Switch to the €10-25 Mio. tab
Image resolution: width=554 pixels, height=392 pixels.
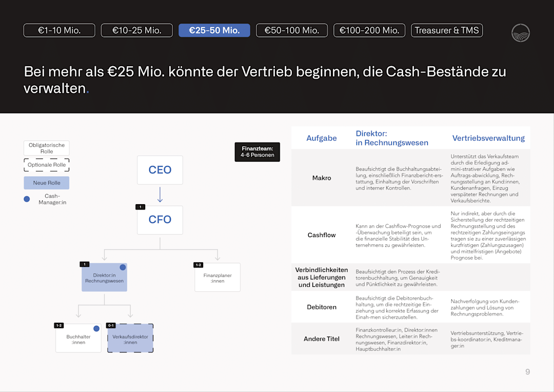(x=137, y=30)
